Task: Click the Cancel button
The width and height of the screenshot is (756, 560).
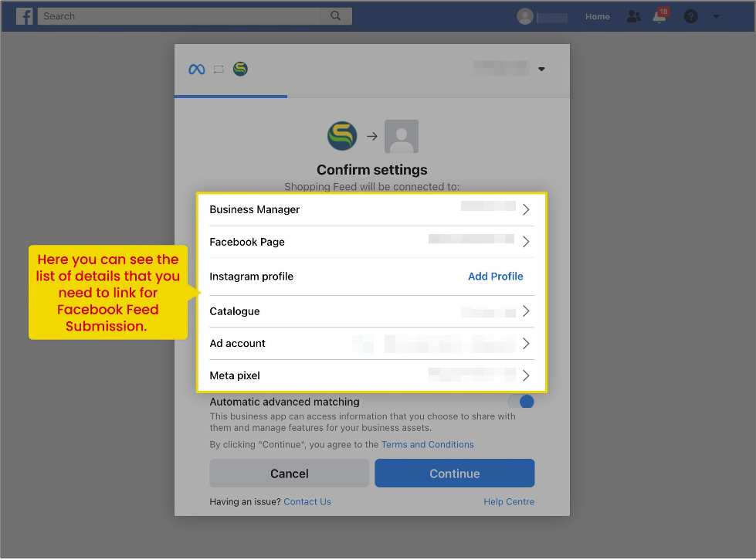Action: pyautogui.click(x=290, y=473)
